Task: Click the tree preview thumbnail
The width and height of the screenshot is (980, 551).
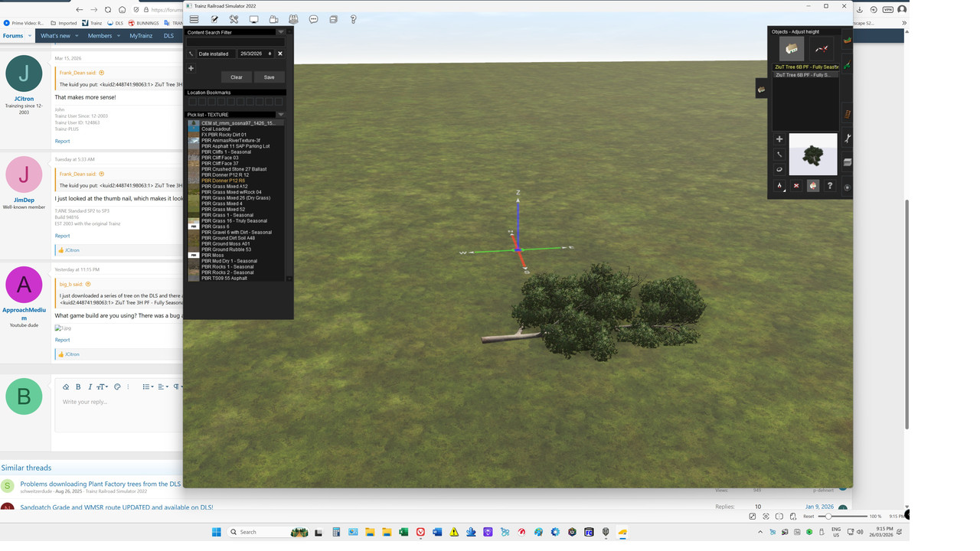Action: pos(813,155)
